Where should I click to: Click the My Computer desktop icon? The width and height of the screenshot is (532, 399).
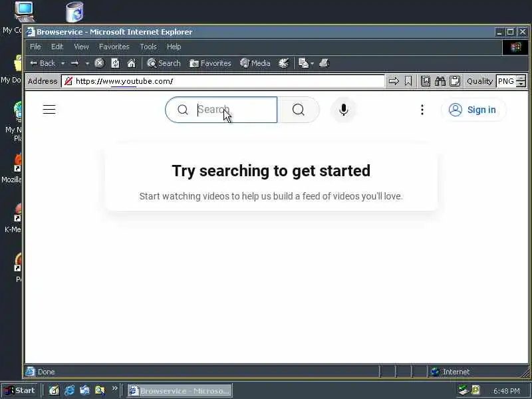coord(25,11)
